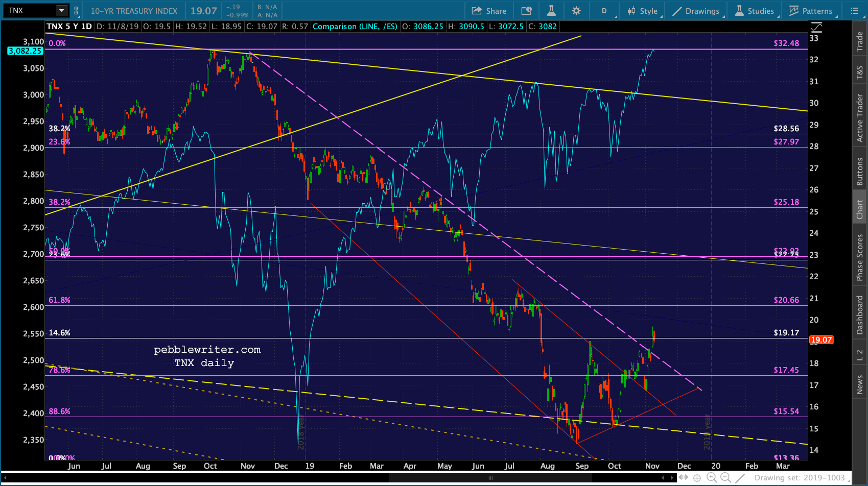Open the beaker icon next to the gear

[x=551, y=11]
